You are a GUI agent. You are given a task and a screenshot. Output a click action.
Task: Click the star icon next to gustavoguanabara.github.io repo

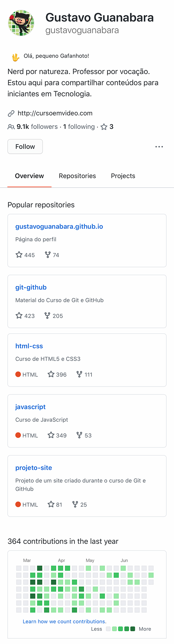19,255
